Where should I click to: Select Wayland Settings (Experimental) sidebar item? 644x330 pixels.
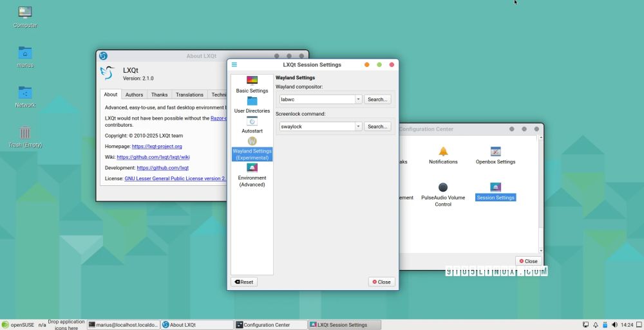click(252, 149)
